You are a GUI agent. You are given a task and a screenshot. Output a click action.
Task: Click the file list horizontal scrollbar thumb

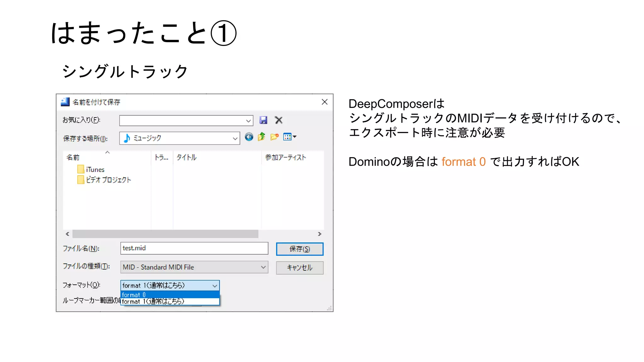(165, 234)
